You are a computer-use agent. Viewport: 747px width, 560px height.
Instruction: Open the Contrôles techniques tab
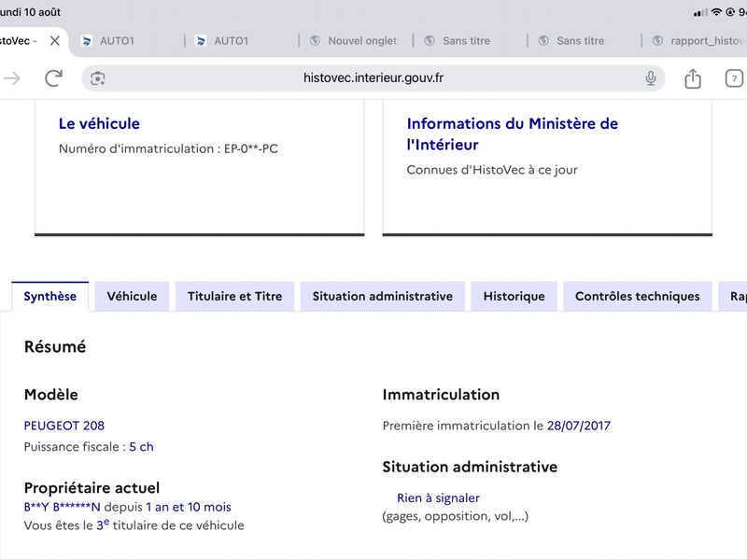pos(638,296)
